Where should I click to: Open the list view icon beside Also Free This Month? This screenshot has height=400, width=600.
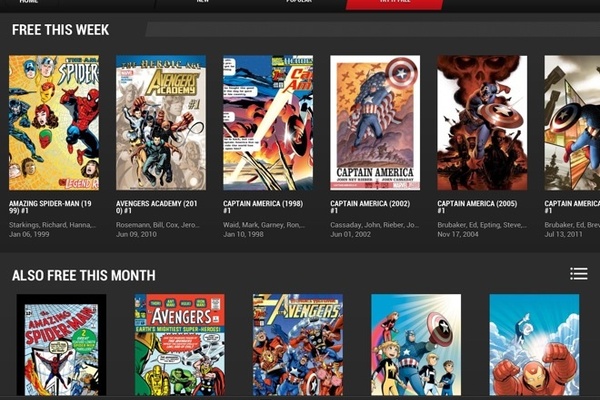579,274
